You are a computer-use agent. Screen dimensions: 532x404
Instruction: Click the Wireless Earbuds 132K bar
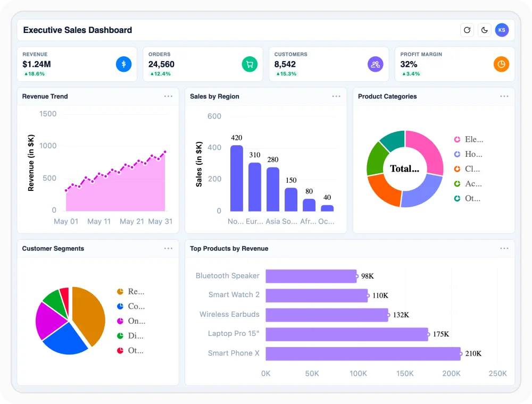coord(327,315)
